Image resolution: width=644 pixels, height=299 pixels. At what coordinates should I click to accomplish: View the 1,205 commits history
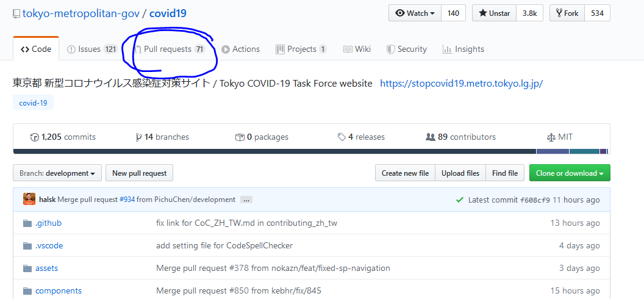coord(63,137)
